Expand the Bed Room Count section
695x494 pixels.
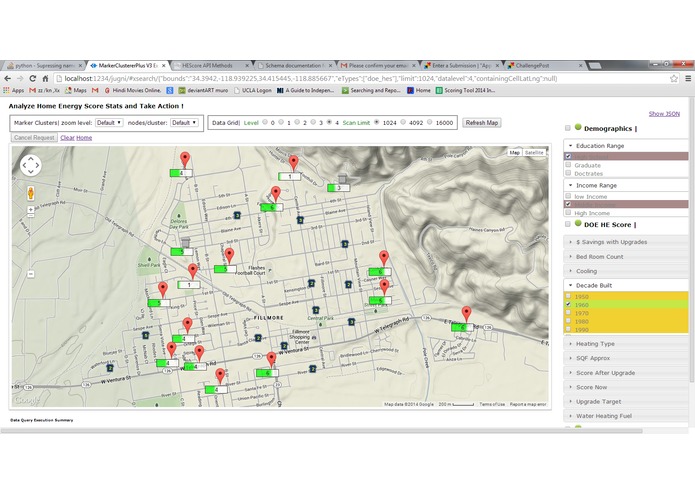[626, 257]
